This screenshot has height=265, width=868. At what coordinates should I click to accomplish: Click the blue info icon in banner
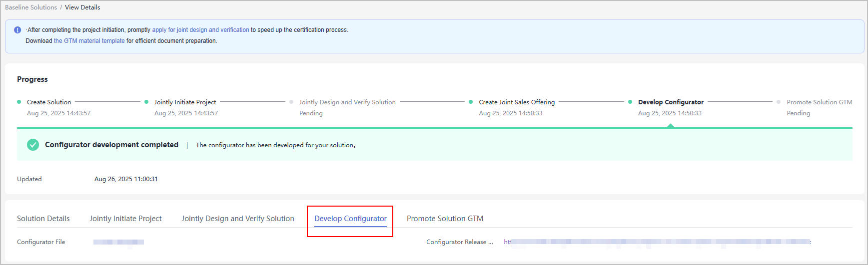(17, 30)
